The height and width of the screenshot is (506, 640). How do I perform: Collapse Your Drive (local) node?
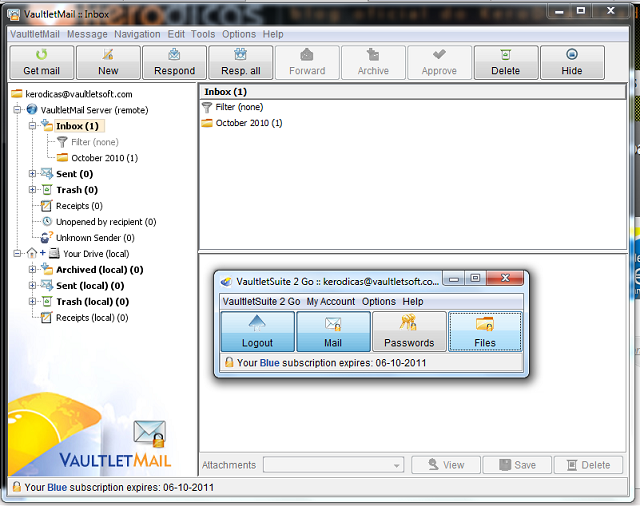coord(17,253)
